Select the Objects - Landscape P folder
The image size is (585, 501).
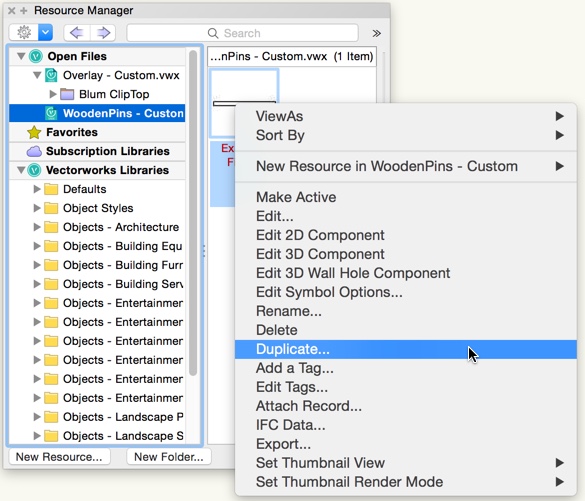pyautogui.click(x=97, y=417)
